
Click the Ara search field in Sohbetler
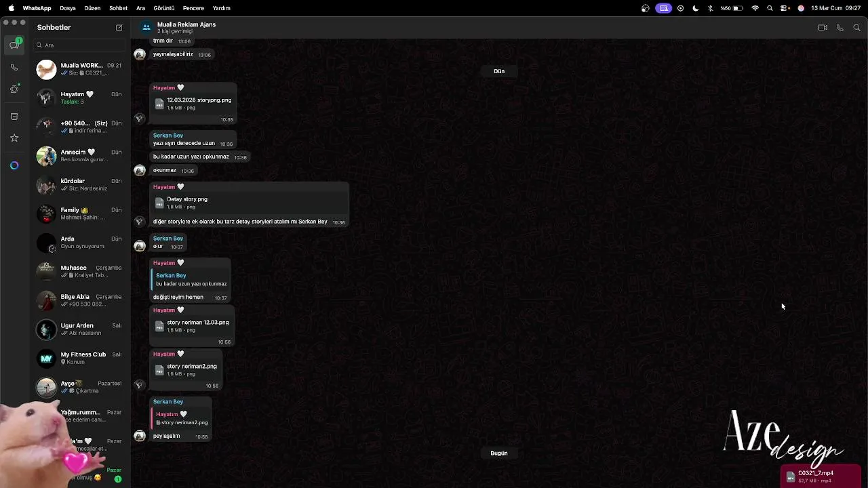click(79, 45)
